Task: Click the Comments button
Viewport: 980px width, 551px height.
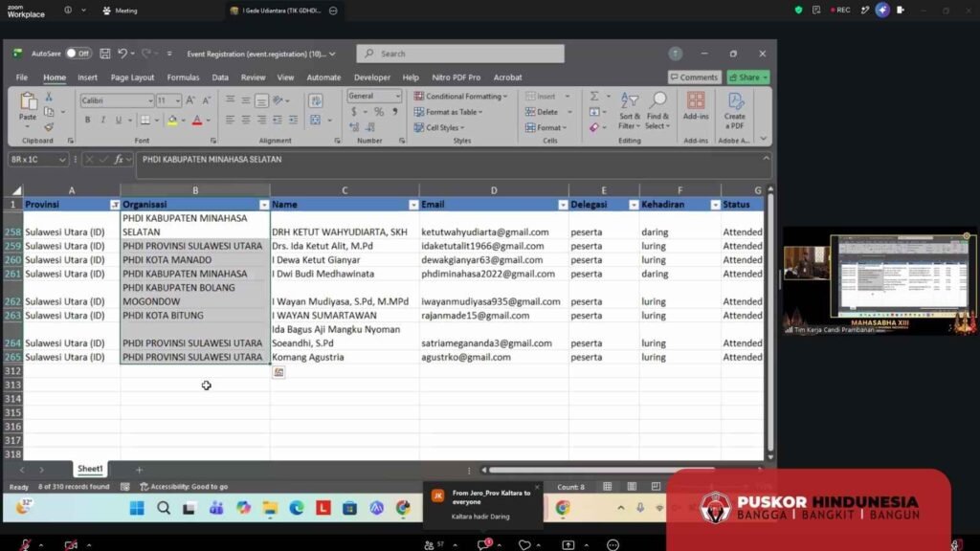Action: (x=695, y=77)
